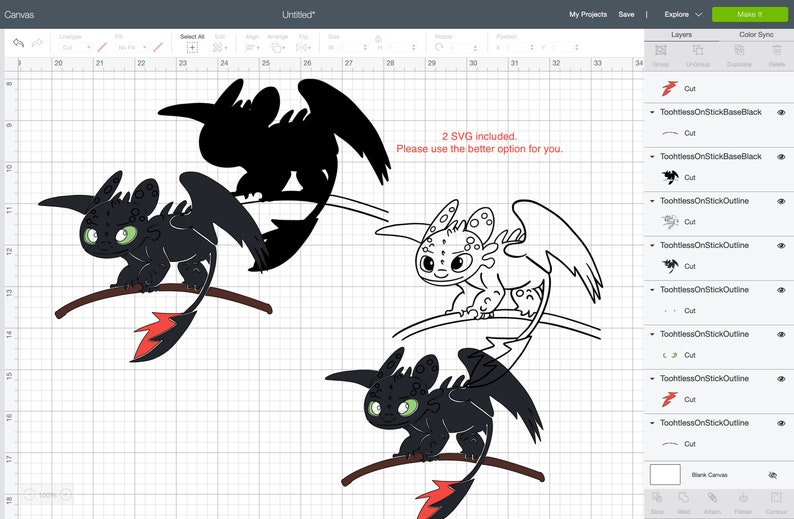Click the Group icon in Layers panel
The image size is (794, 519).
pyautogui.click(x=660, y=51)
